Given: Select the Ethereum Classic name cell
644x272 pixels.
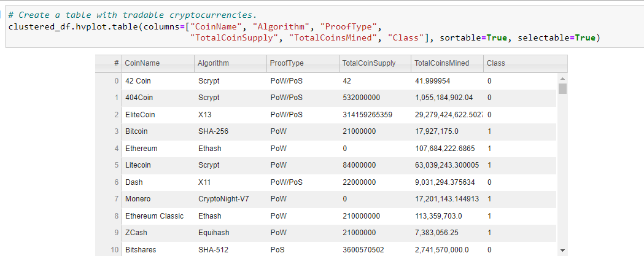Looking at the screenshot, I should (x=158, y=216).
